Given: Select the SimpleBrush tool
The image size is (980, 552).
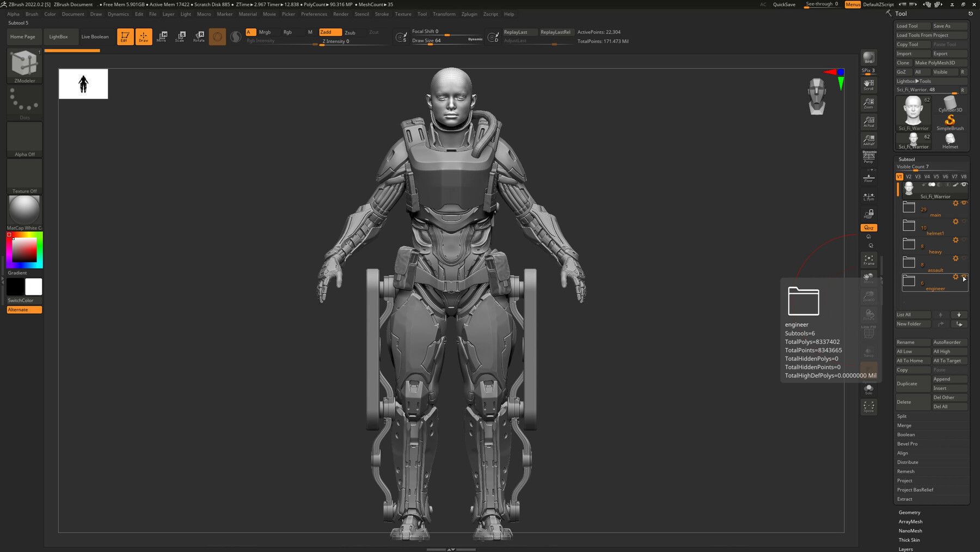Looking at the screenshot, I should point(950,123).
